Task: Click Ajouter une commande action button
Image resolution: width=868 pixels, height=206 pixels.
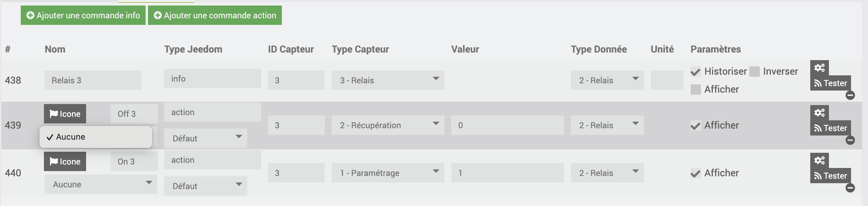Action: click(215, 15)
